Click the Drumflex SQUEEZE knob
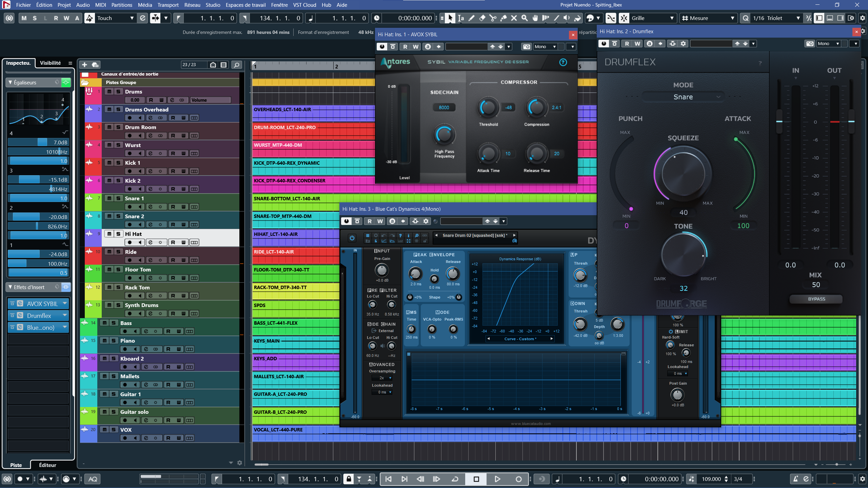Screen dimensions: 868x488 [x=683, y=173]
